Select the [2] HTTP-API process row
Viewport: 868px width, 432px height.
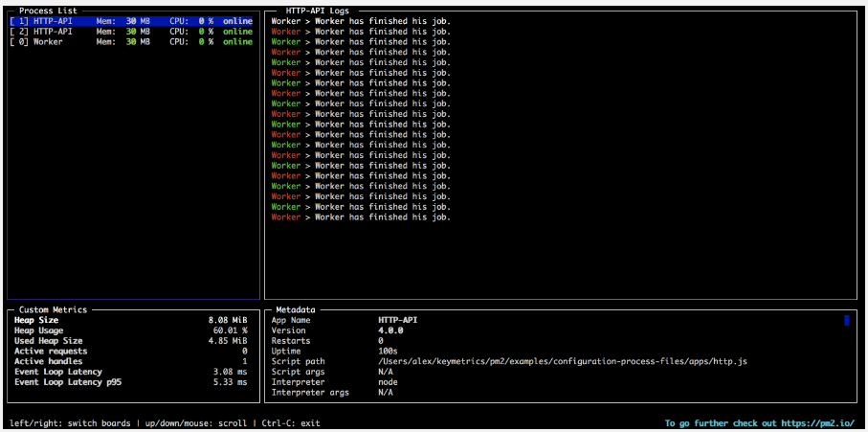(131, 31)
